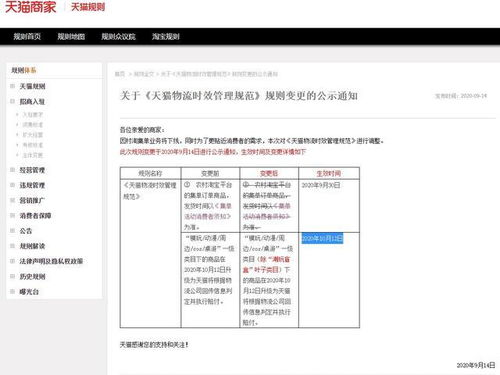Click the 2020年9月14日 signature date at bottom
The width and height of the screenshot is (500, 375).
click(x=476, y=365)
